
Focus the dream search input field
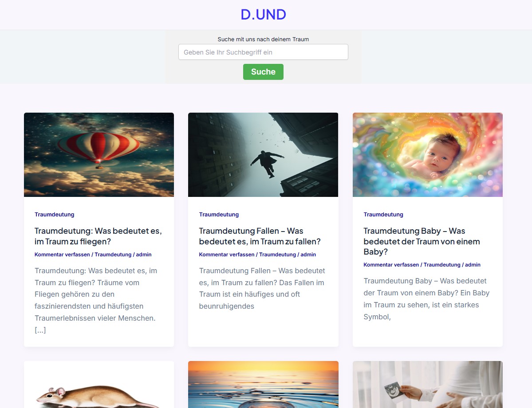(263, 52)
